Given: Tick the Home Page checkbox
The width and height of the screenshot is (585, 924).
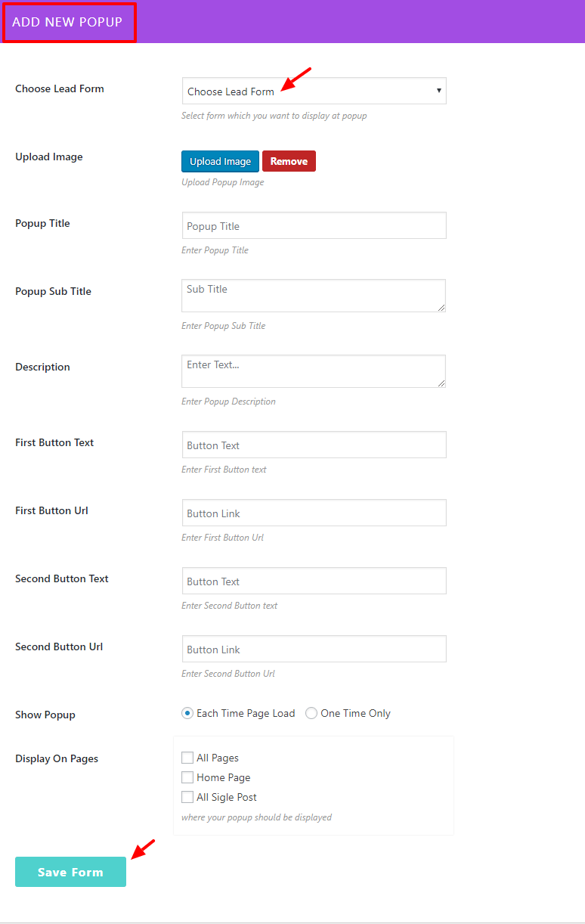Looking at the screenshot, I should click(187, 777).
